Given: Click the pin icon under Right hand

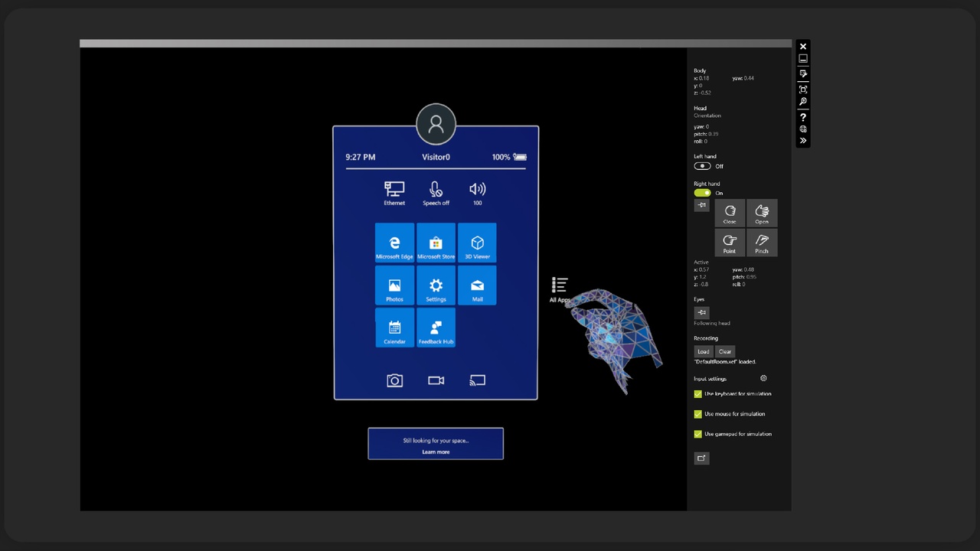Looking at the screenshot, I should (701, 205).
